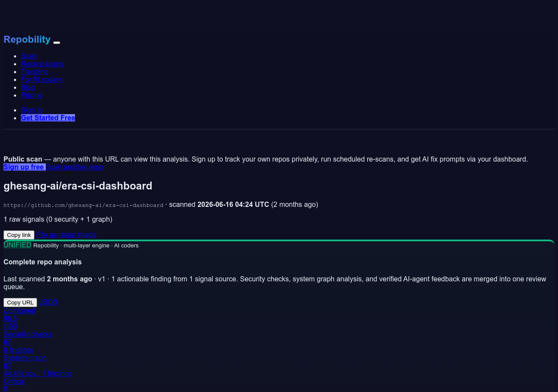Go to Recent scans
This screenshot has height=392, width=558.
tap(42, 64)
